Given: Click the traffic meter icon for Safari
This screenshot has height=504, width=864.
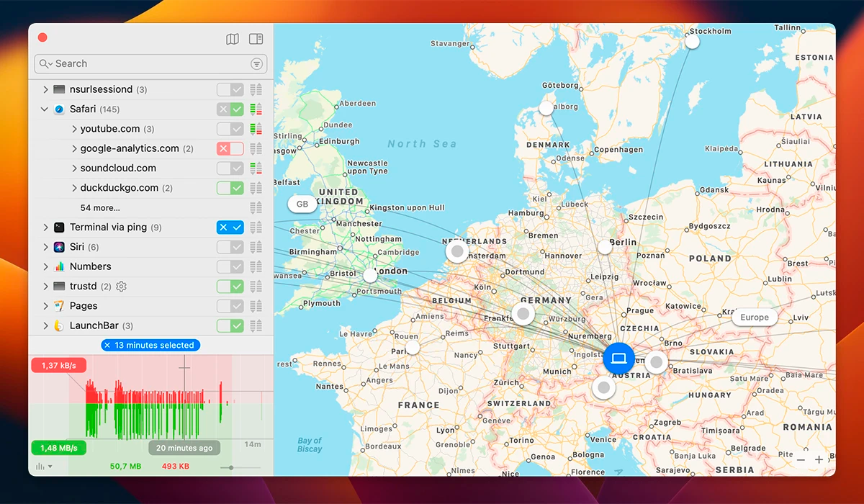Looking at the screenshot, I should pos(256,109).
